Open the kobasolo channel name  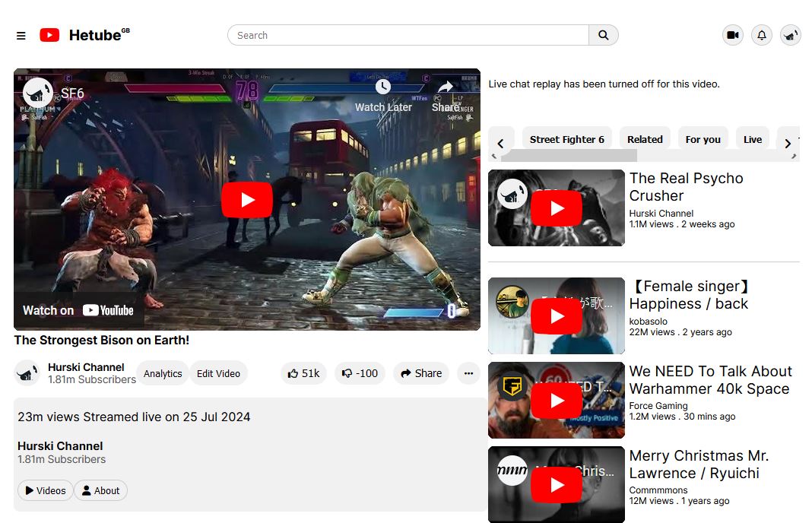pyautogui.click(x=649, y=322)
